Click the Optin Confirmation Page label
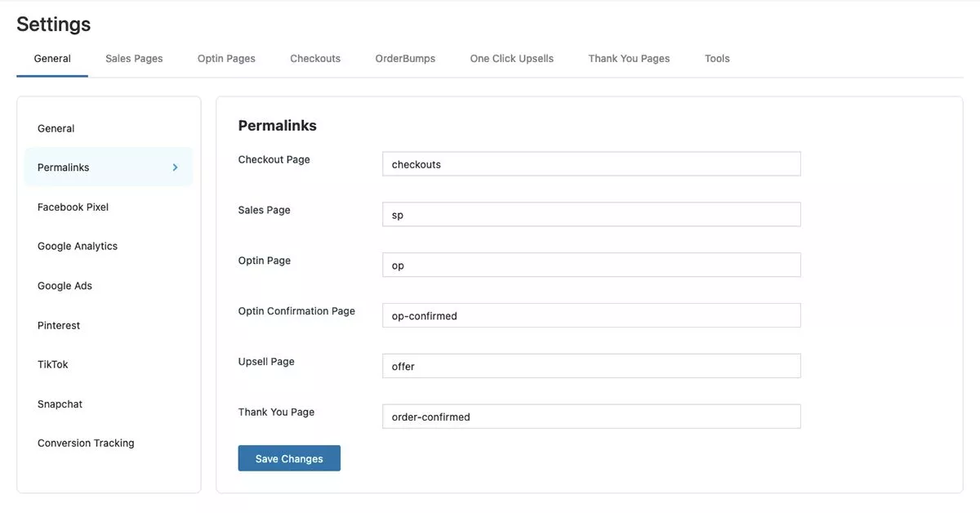The image size is (980, 513). tap(296, 311)
